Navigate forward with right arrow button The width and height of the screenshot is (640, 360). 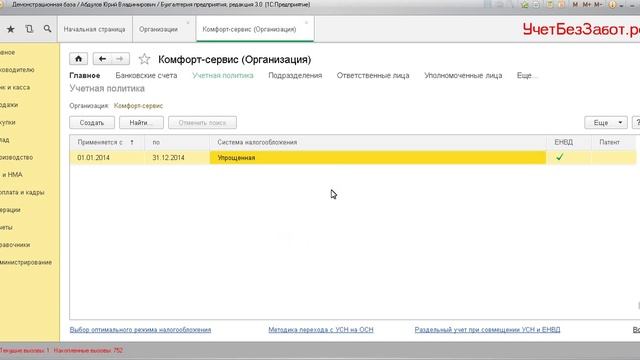(x=120, y=59)
